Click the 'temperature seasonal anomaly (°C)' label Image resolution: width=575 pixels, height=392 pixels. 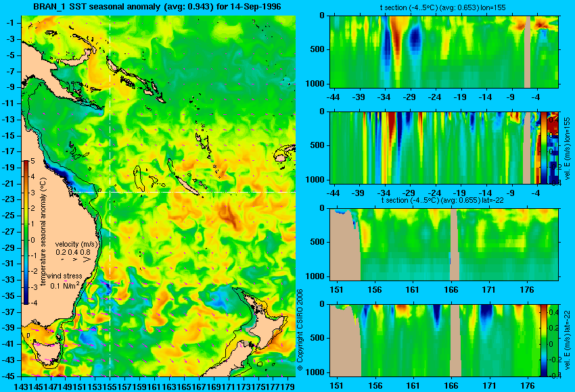pyautogui.click(x=43, y=232)
